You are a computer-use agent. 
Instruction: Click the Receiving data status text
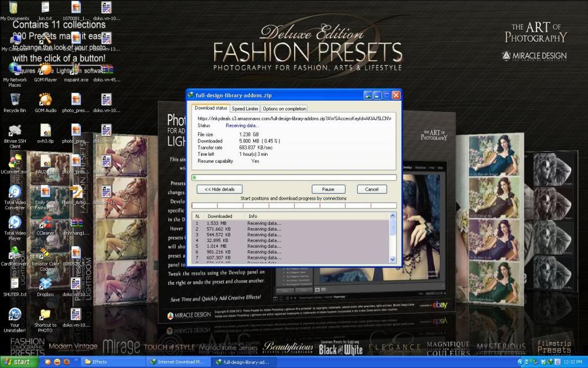tap(242, 125)
